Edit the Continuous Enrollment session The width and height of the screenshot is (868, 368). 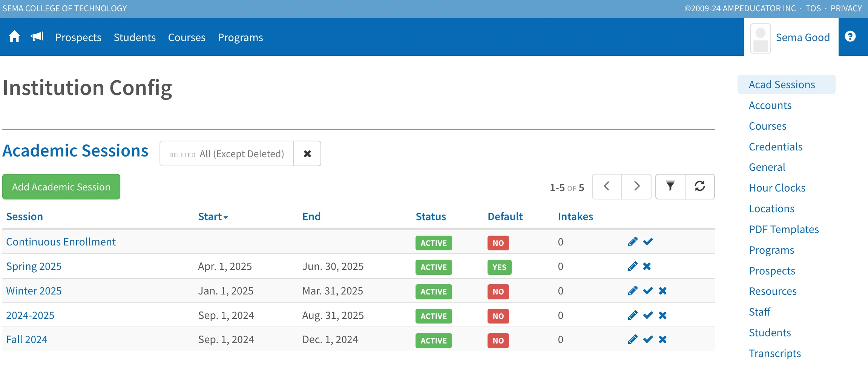[x=633, y=242]
